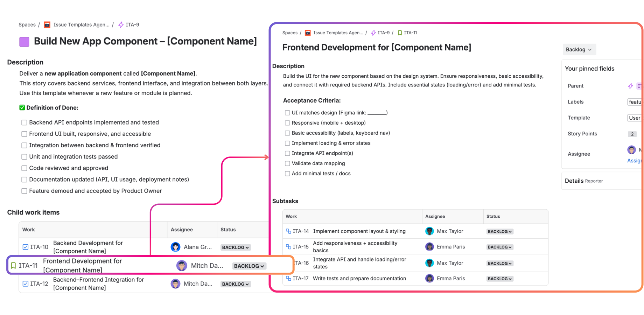Click the purple color square beside the story title
The width and height of the screenshot is (644, 315).
click(x=24, y=42)
